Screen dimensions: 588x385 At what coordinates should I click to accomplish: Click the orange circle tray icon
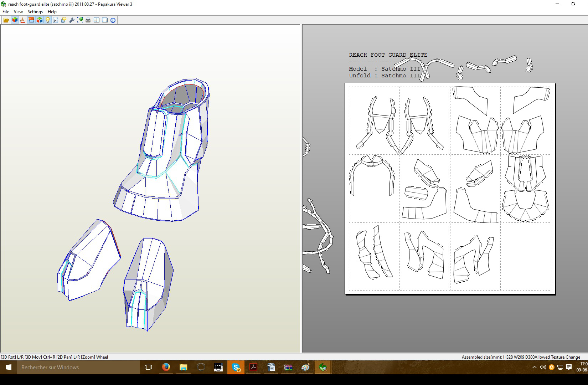click(x=552, y=367)
